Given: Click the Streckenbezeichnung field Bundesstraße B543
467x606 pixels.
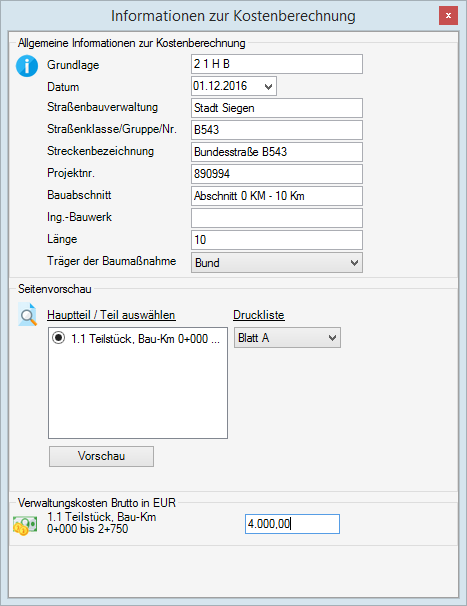Looking at the screenshot, I should click(x=277, y=152).
